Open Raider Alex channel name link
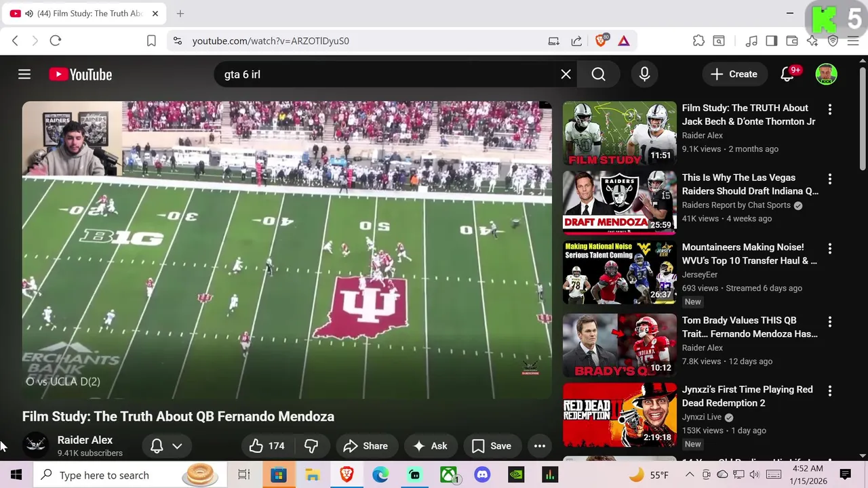This screenshot has height=488, width=868. (x=85, y=440)
